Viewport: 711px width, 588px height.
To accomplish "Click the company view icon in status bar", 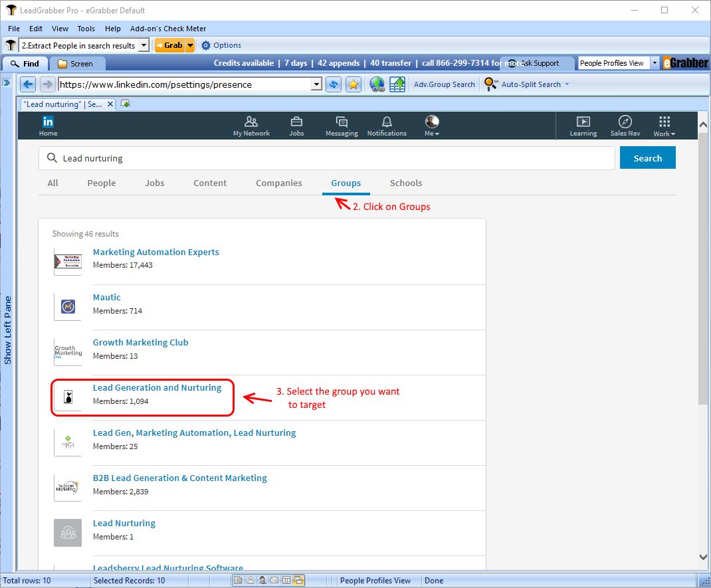I will 238,580.
